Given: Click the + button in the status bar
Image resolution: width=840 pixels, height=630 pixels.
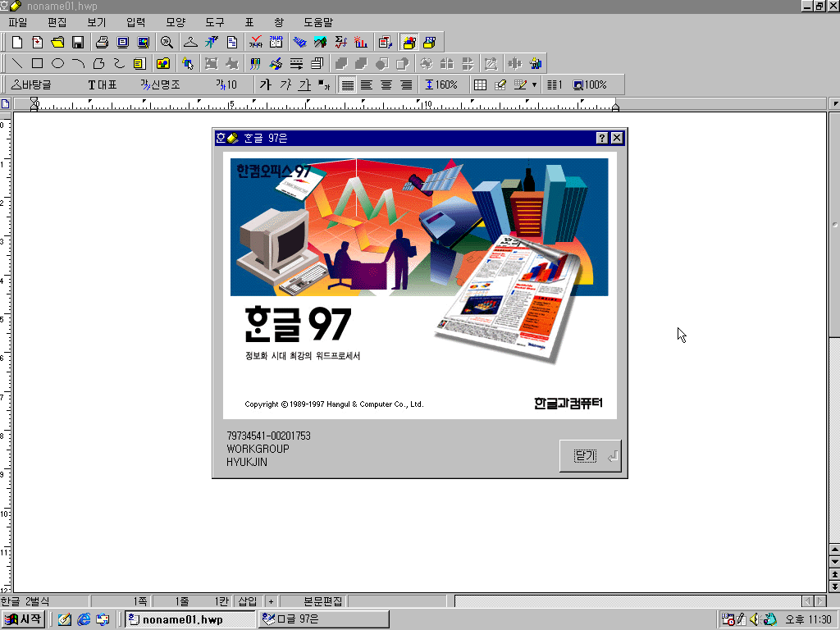Looking at the screenshot, I should pyautogui.click(x=271, y=601).
